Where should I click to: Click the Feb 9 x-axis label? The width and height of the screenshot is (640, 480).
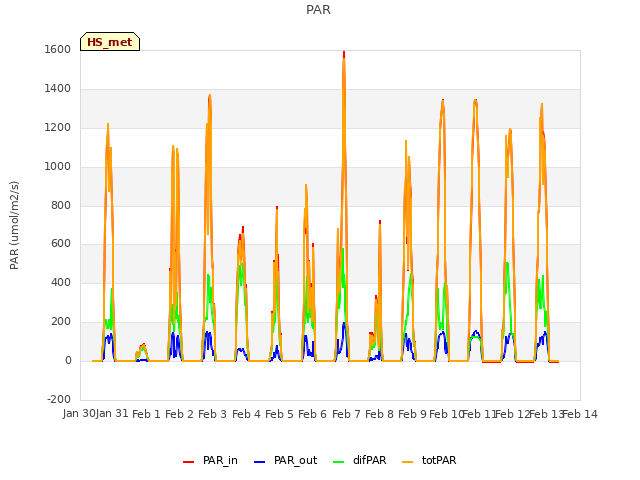412,414
